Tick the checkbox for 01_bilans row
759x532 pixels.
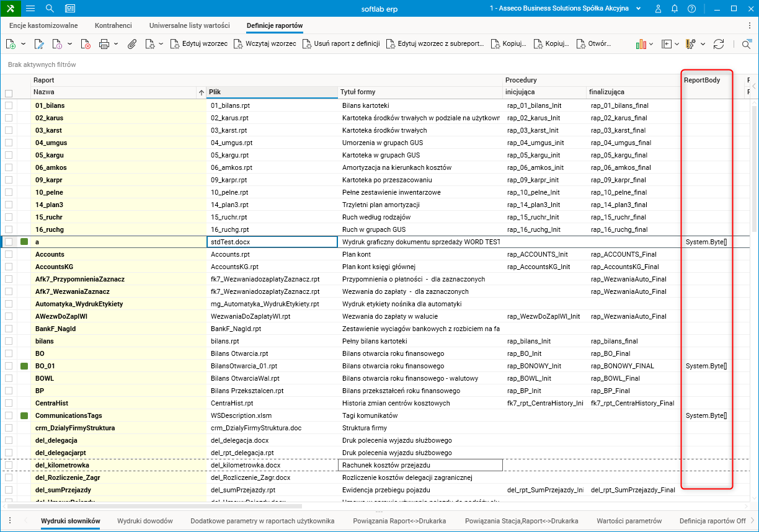tap(9, 105)
